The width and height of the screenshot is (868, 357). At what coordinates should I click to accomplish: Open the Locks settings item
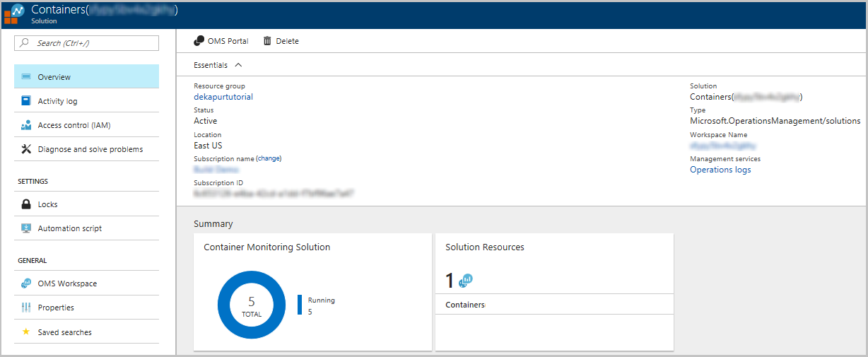(86, 204)
